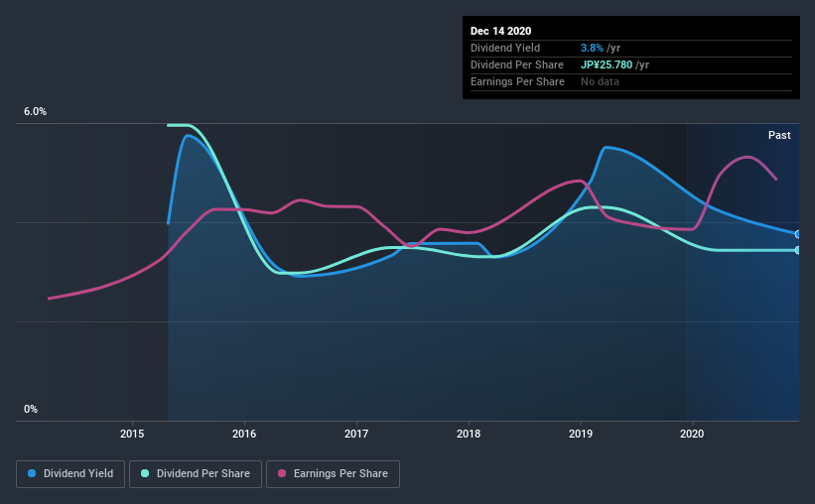Click the Dividend Per Share tooltip row label
815x504 pixels.
tap(516, 64)
